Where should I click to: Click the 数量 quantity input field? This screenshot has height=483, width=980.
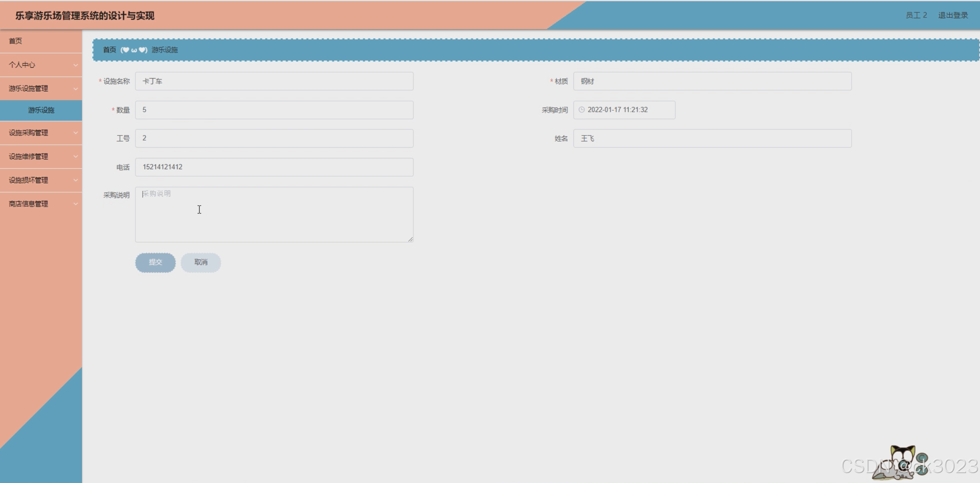click(x=274, y=110)
